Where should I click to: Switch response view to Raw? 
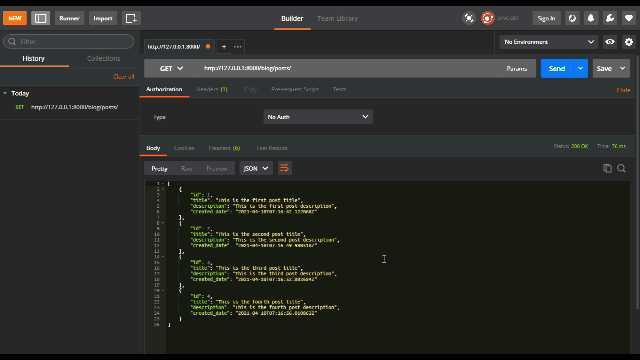[187, 169]
